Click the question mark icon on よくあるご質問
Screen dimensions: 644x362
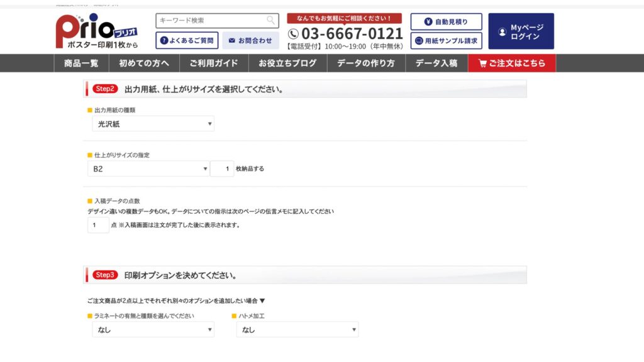(165, 39)
